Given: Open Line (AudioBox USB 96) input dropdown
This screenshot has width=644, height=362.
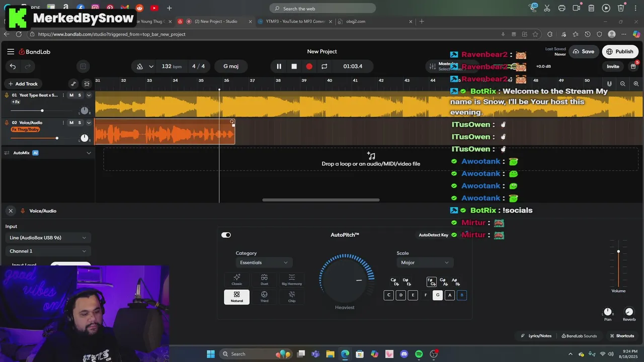Looking at the screenshot, I should (48, 238).
